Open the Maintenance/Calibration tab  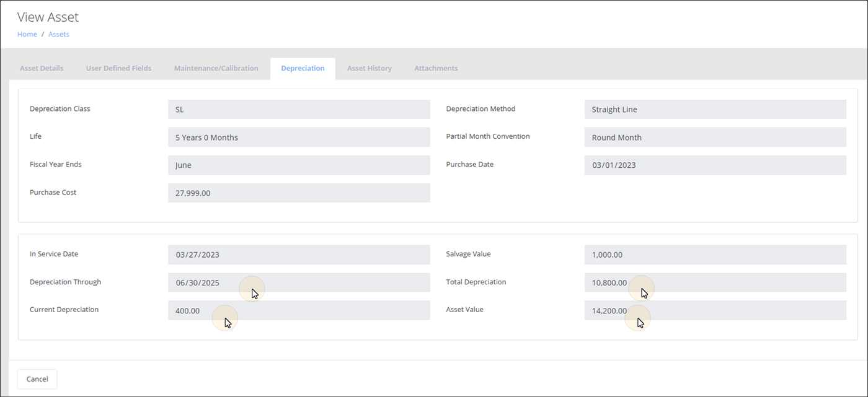pyautogui.click(x=216, y=68)
